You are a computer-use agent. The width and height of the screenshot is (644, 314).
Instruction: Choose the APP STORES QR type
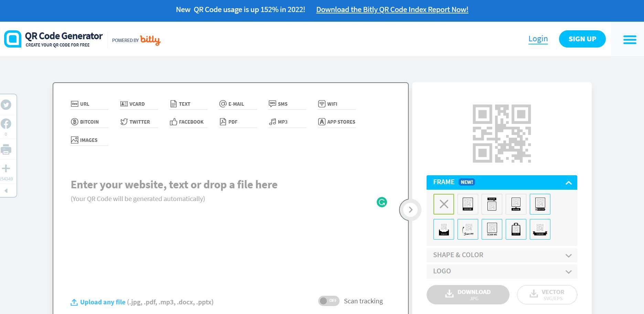[x=341, y=122]
